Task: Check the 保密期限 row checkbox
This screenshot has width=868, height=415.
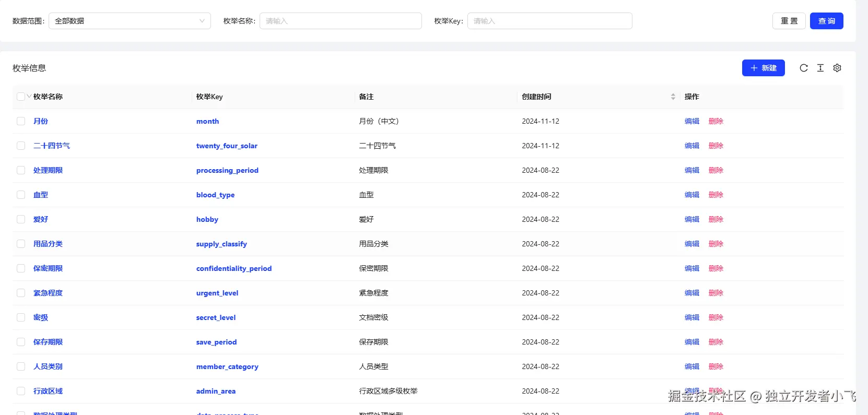Action: [21, 268]
